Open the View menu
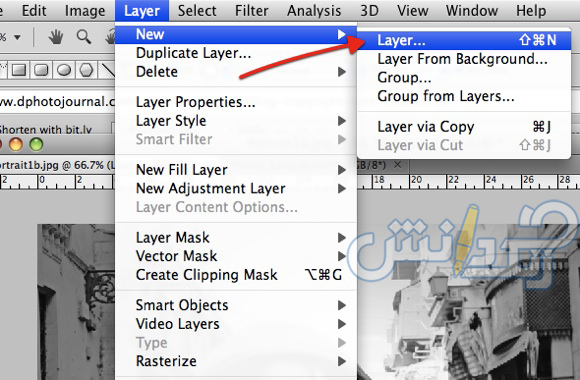This screenshot has width=580, height=380. [412, 11]
